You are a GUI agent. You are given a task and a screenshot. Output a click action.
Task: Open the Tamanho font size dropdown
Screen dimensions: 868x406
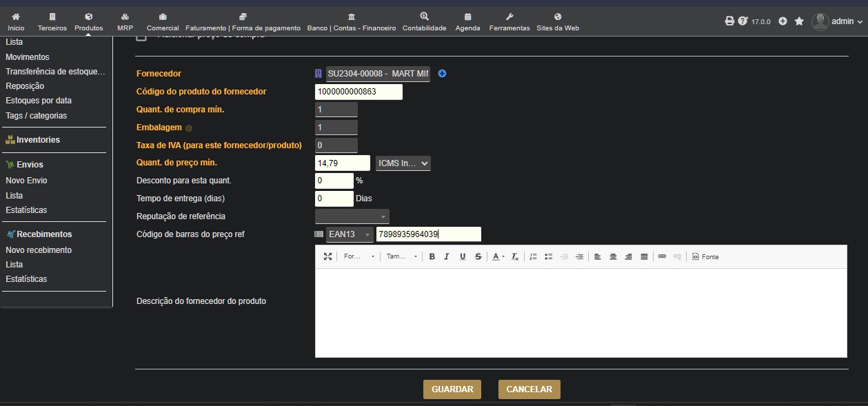tap(402, 256)
